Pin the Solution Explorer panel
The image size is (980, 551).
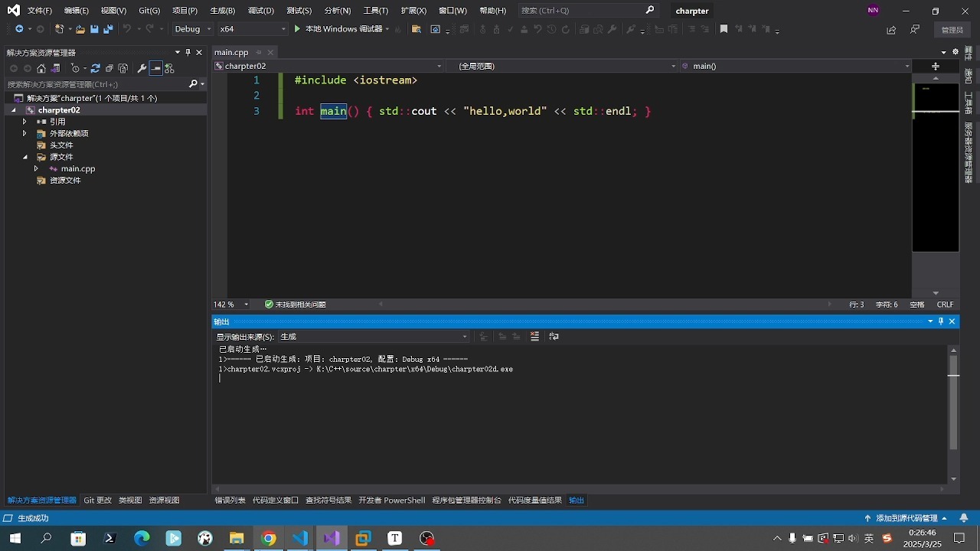(x=188, y=53)
